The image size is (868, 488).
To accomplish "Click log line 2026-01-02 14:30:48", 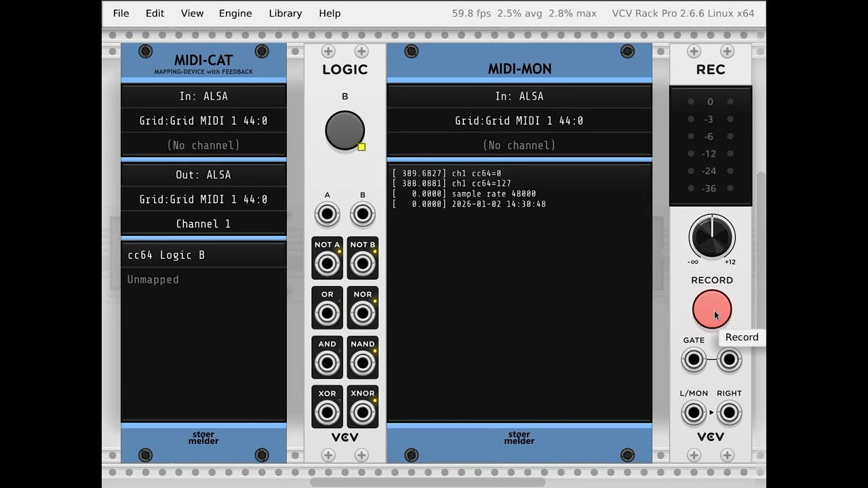I will (x=469, y=204).
